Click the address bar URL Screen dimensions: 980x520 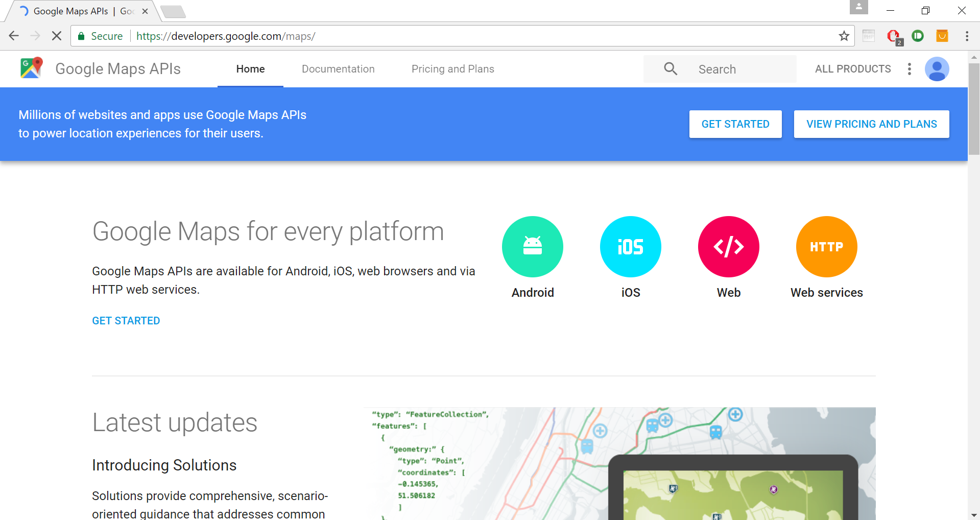coord(226,36)
